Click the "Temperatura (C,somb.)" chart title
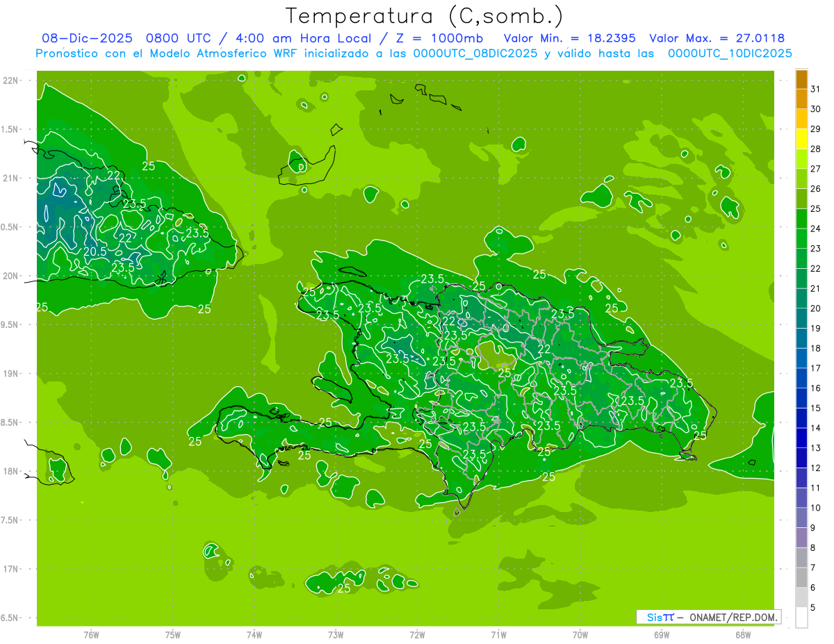This screenshot has width=834, height=644. (424, 15)
